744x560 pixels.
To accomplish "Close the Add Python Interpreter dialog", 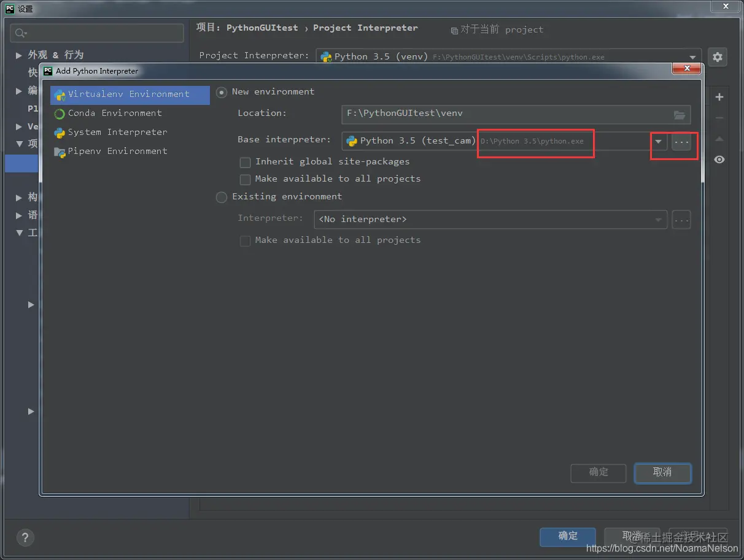I will pyautogui.click(x=686, y=69).
